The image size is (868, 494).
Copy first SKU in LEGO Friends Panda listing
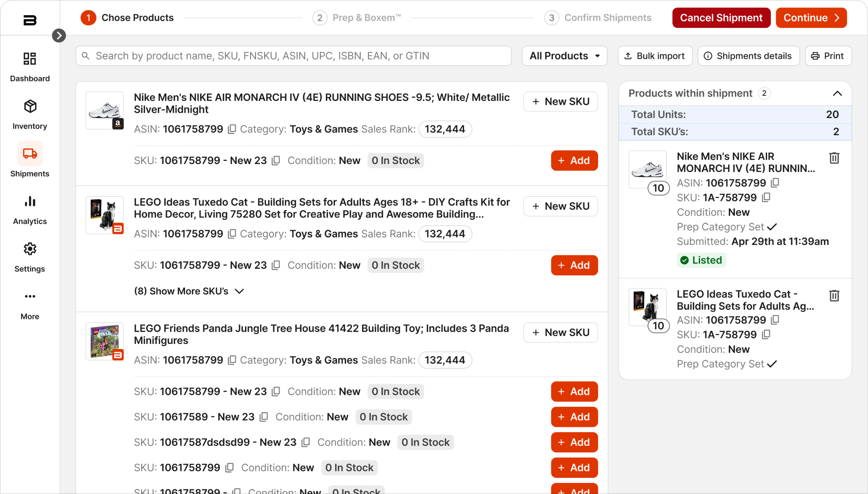click(x=276, y=392)
